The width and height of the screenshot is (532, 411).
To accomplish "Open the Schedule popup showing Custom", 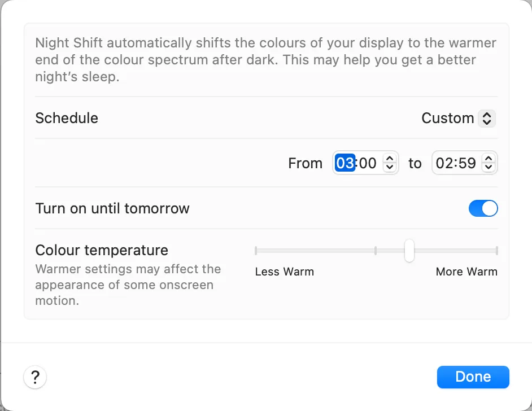I will coord(458,118).
